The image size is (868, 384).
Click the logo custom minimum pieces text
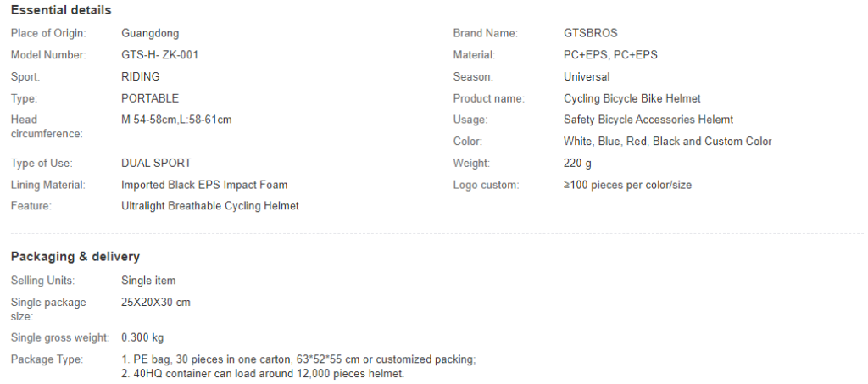(627, 185)
